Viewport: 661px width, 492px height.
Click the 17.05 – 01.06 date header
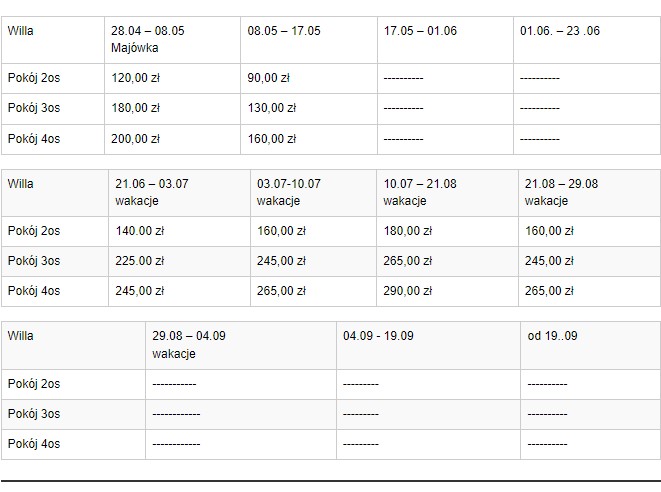420,31
